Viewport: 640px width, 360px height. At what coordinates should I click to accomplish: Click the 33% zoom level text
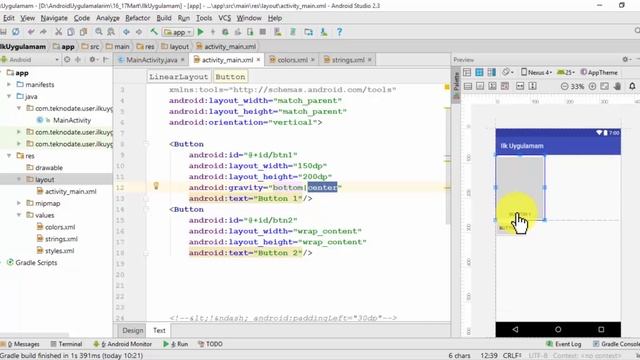[x=577, y=86]
